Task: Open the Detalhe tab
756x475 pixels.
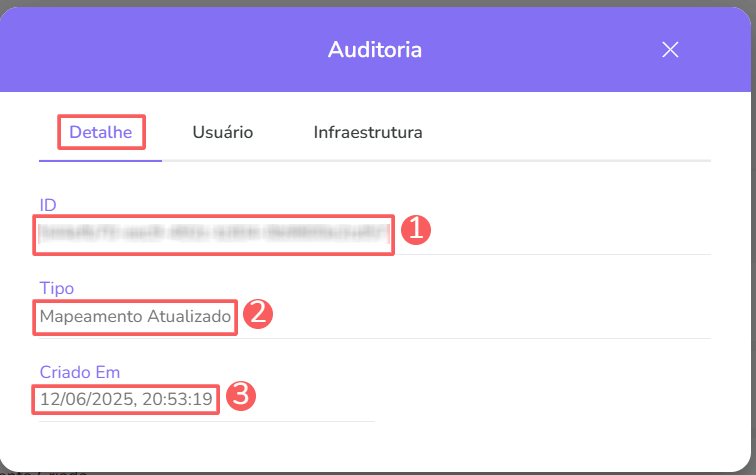Action: coord(101,132)
